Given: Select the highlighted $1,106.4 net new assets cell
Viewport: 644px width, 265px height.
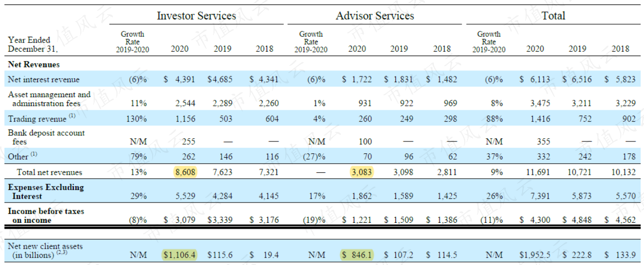Looking at the screenshot, I should coord(180,255).
